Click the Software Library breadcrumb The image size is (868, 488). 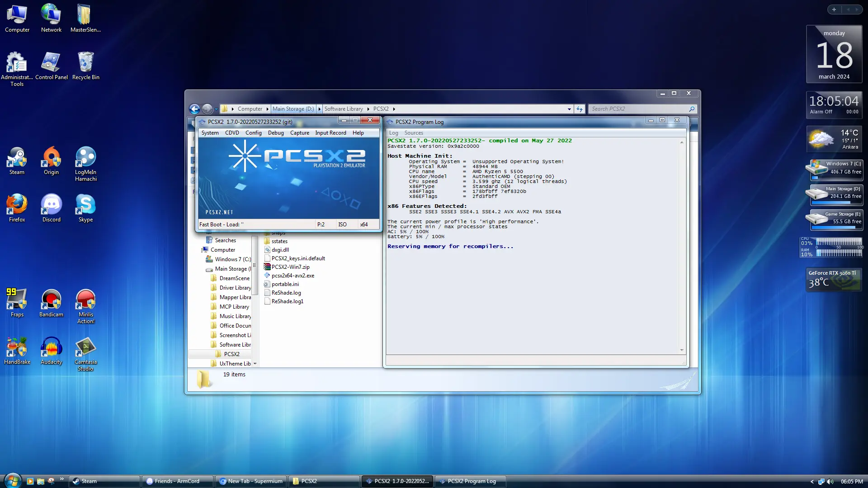tap(344, 109)
